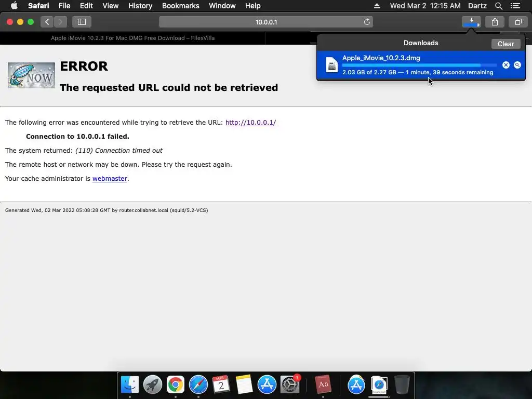Open the Window menu
Viewport: 532px width, 399px height.
[222, 6]
